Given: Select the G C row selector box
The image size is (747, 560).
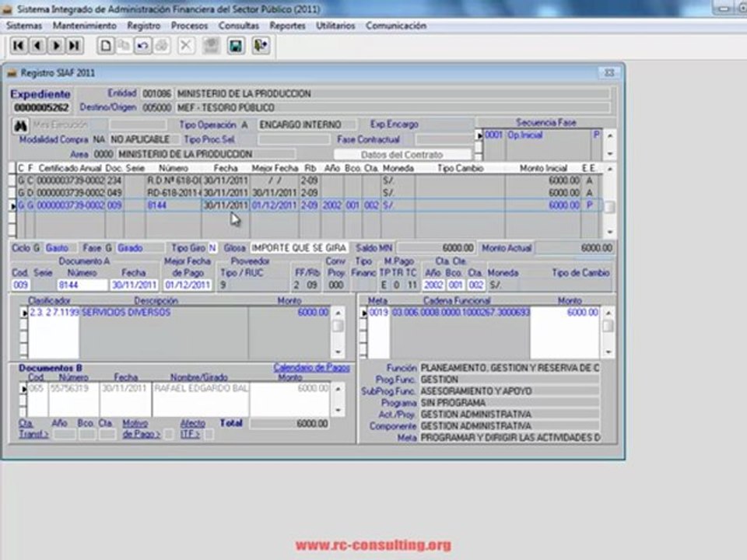Looking at the screenshot, I should (12, 180).
